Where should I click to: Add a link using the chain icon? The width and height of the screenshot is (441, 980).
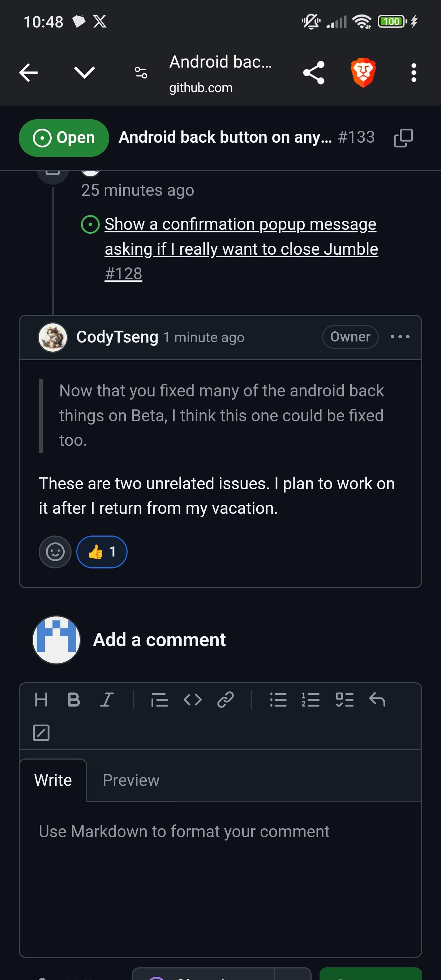pyautogui.click(x=225, y=700)
